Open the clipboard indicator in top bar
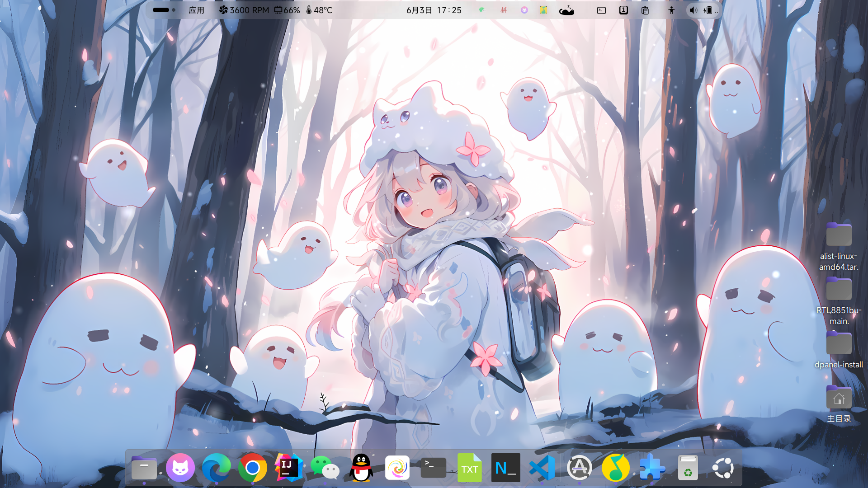The width and height of the screenshot is (868, 488). 645,10
